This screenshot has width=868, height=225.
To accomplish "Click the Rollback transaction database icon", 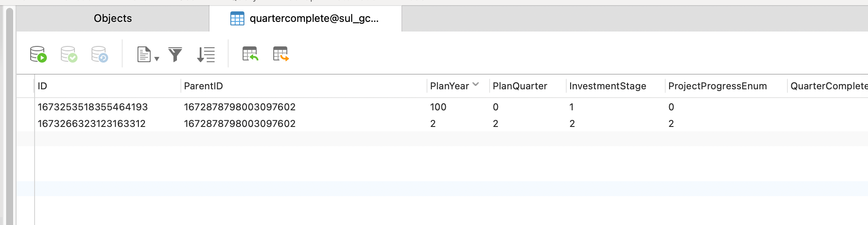I will pos(99,55).
